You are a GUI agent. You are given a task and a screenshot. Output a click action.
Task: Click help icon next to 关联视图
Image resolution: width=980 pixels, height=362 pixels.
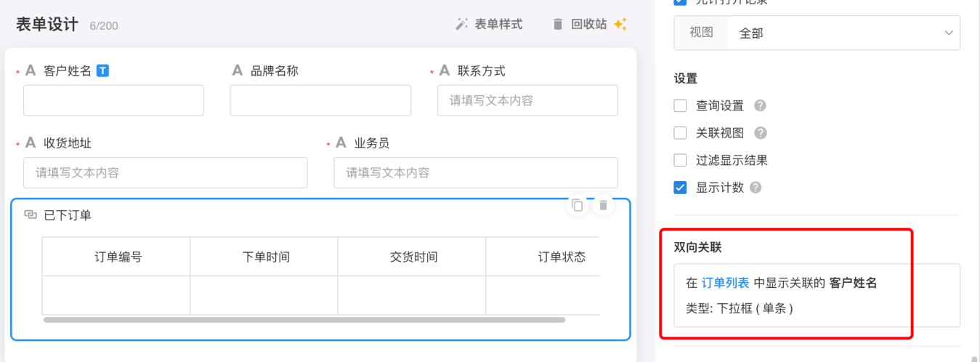761,133
